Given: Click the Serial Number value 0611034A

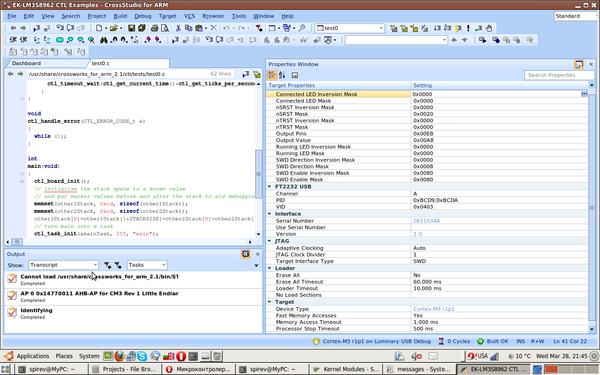Looking at the screenshot, I should click(x=427, y=221).
